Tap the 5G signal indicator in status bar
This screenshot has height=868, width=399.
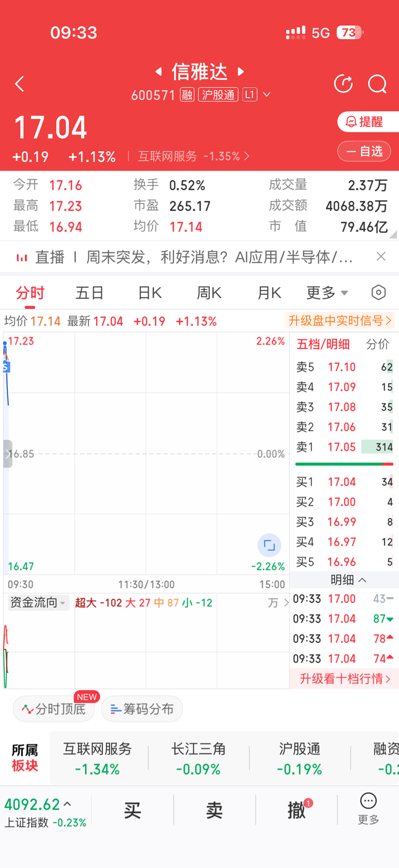click(321, 33)
